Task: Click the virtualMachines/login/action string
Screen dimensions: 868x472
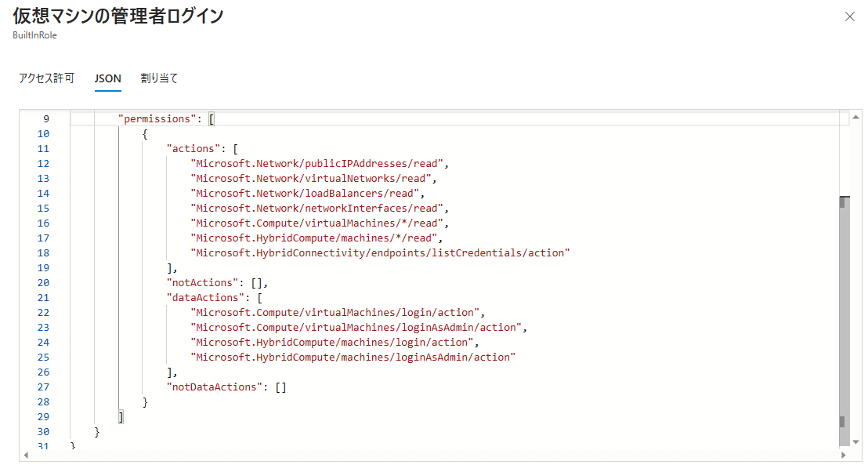Action: point(335,313)
